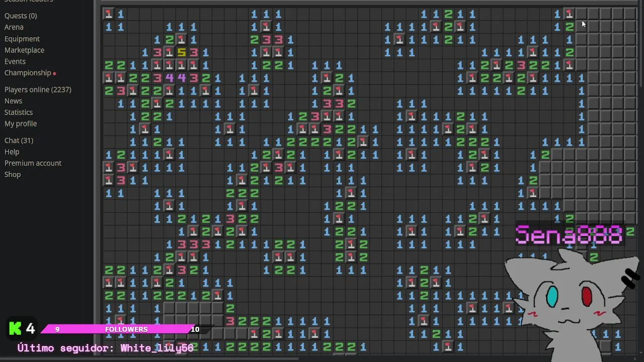This screenshot has width=644, height=362.
Task: Open Chat (31)
Action: [19, 141]
